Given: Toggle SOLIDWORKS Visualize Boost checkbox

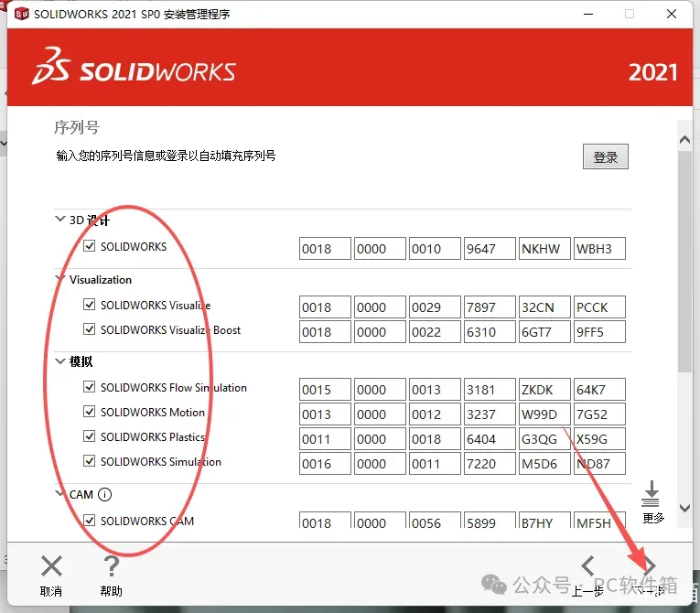Looking at the screenshot, I should (90, 329).
